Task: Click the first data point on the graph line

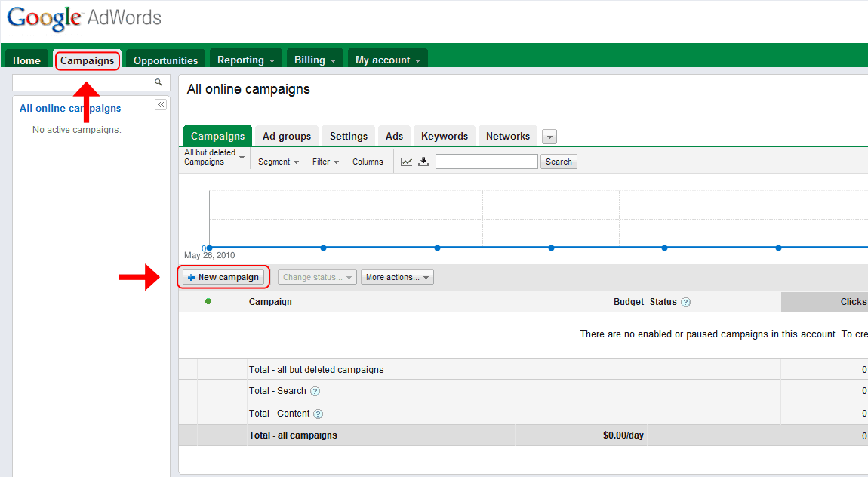Action: pos(210,248)
